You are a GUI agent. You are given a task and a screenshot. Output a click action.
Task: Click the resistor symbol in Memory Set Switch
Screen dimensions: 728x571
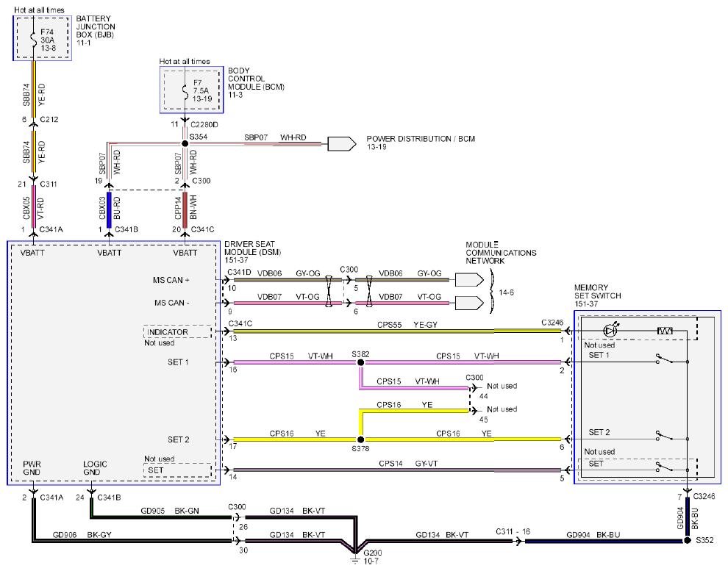tap(665, 331)
